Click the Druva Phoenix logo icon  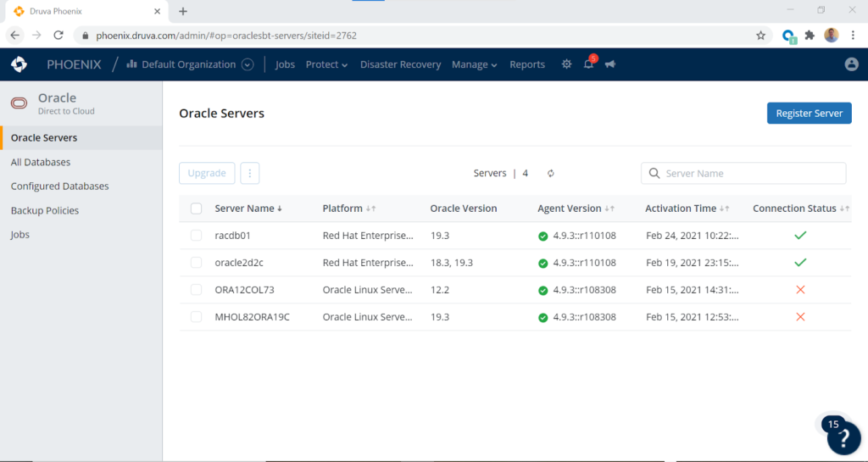(19, 64)
